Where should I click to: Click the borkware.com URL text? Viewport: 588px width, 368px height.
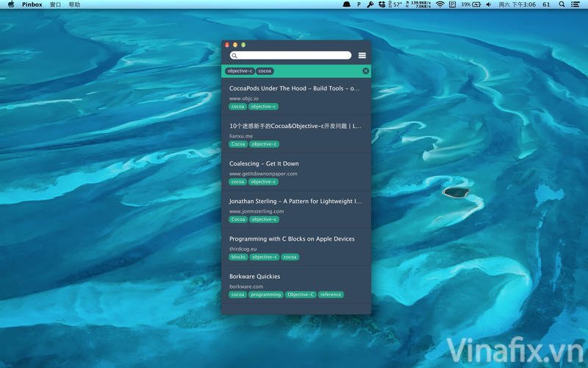(x=246, y=286)
